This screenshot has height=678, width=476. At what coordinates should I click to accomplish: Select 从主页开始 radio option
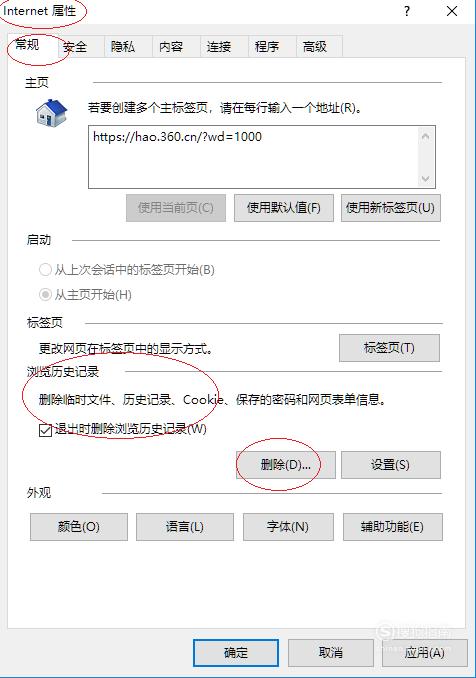[45, 295]
